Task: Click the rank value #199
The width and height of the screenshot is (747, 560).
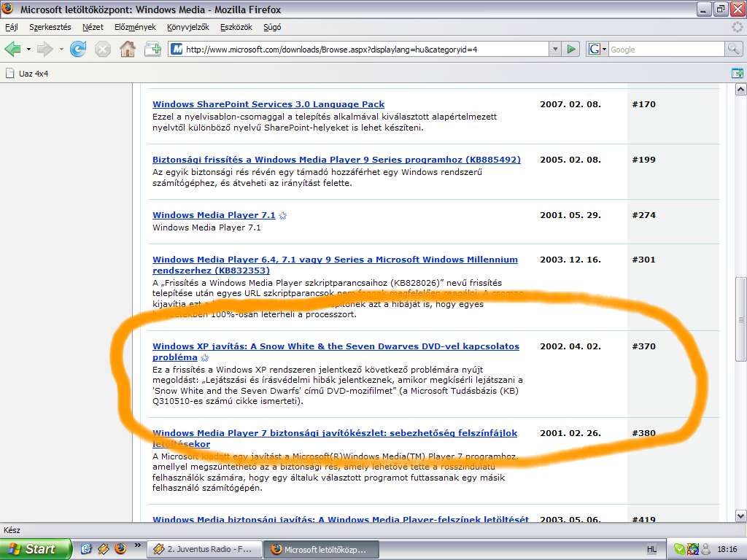Action: [643, 160]
